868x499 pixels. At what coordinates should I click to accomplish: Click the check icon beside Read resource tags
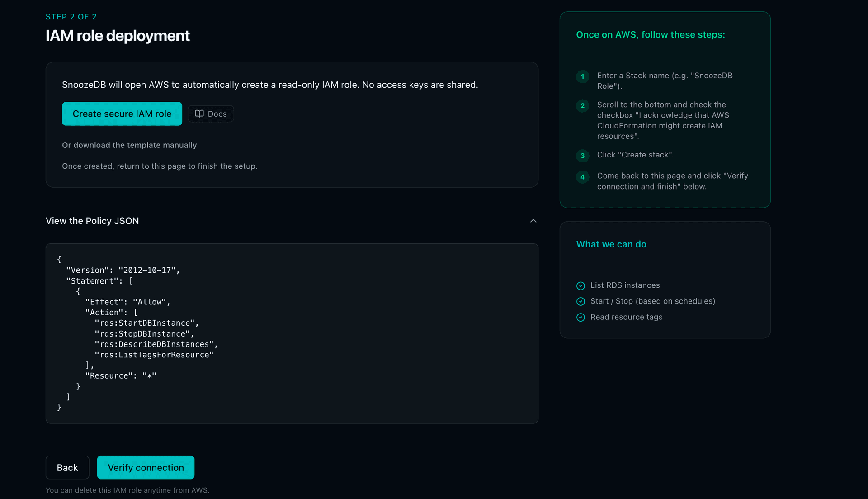click(580, 317)
